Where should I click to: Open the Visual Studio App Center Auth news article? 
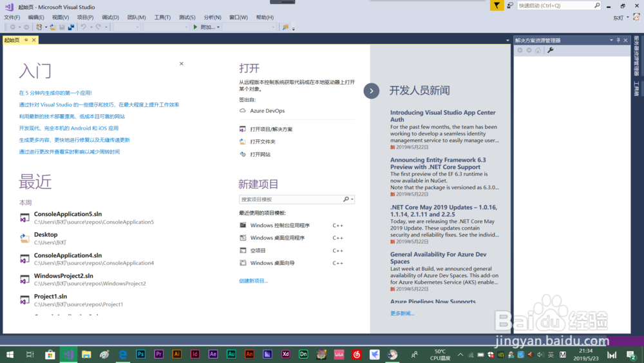[443, 116]
